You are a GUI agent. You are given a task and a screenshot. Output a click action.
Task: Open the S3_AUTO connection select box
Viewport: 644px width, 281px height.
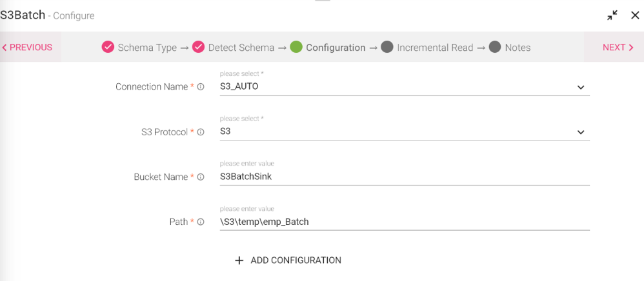point(405,87)
